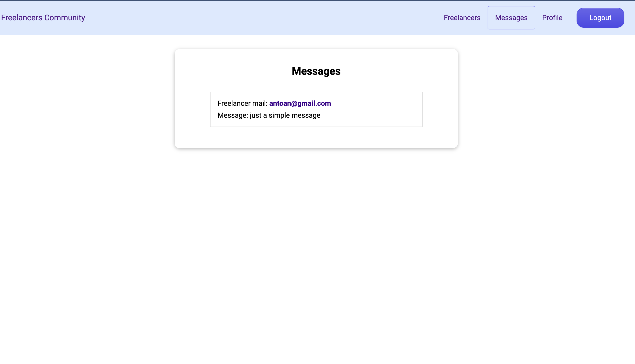
Task: Sign out using the purple Logout button
Action: (x=600, y=17)
